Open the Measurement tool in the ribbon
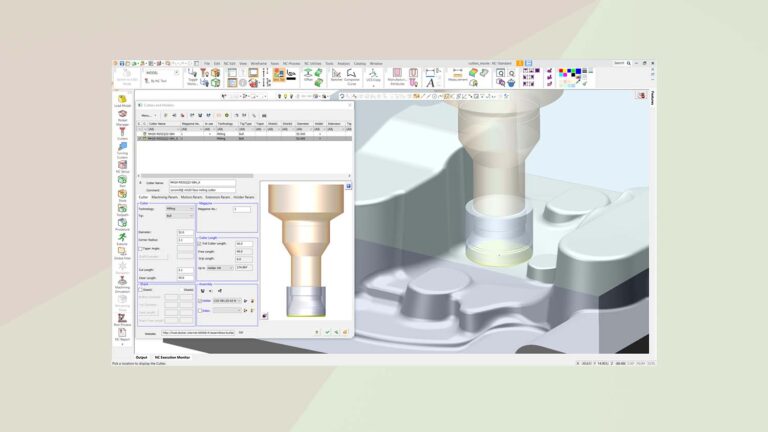Viewport: 768px width, 432px height. click(457, 74)
